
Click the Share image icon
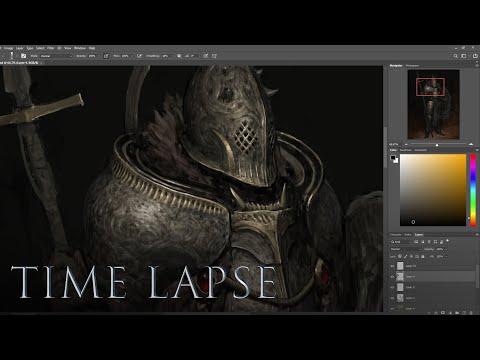click(475, 56)
